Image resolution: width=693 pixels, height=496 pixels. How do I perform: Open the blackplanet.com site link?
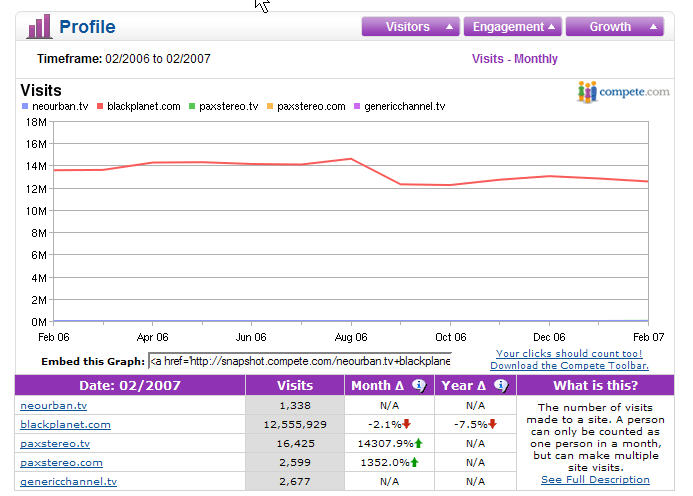coord(65,424)
